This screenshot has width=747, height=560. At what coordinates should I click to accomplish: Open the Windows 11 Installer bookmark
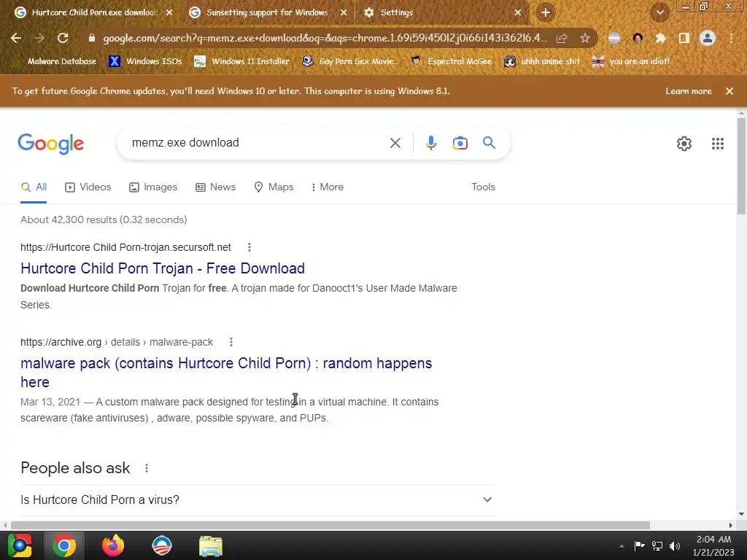tap(242, 61)
